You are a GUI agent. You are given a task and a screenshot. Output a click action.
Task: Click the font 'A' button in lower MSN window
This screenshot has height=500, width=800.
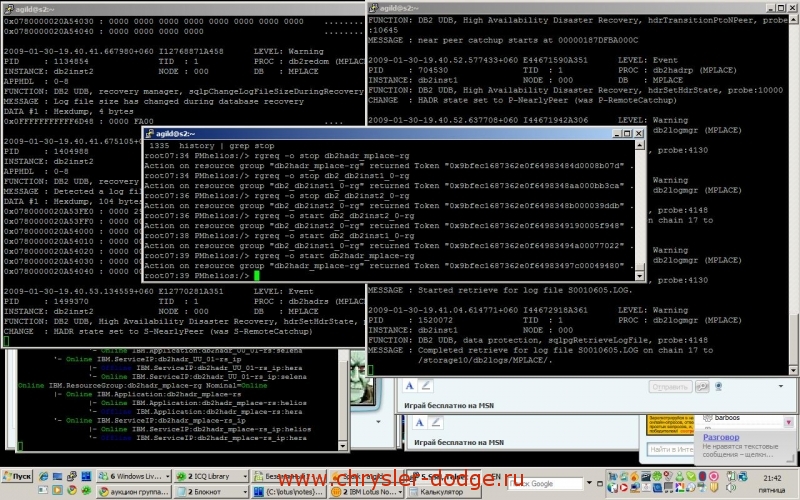pyautogui.click(x=419, y=422)
